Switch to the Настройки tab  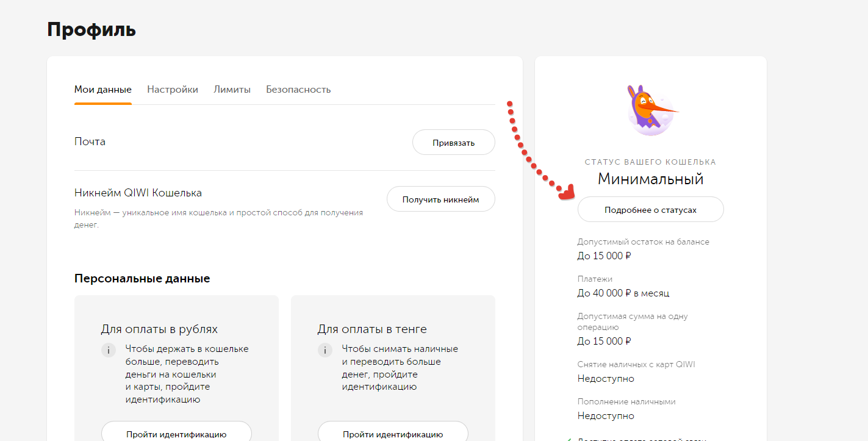(173, 90)
